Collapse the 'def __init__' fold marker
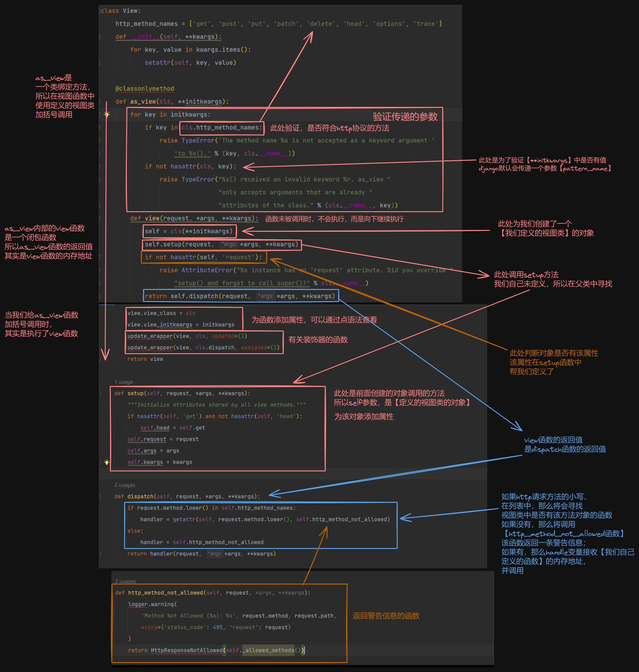639x672 pixels. [x=99, y=37]
